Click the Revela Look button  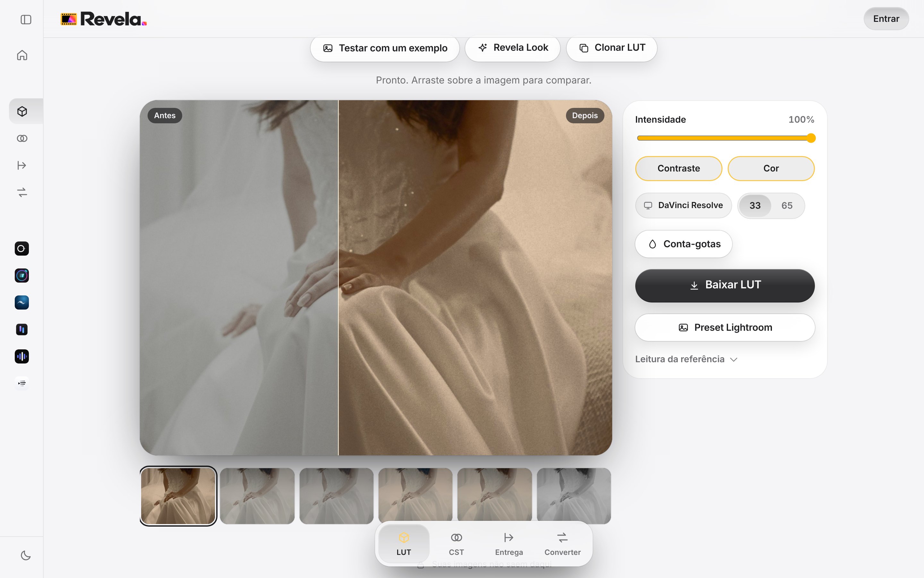point(512,48)
